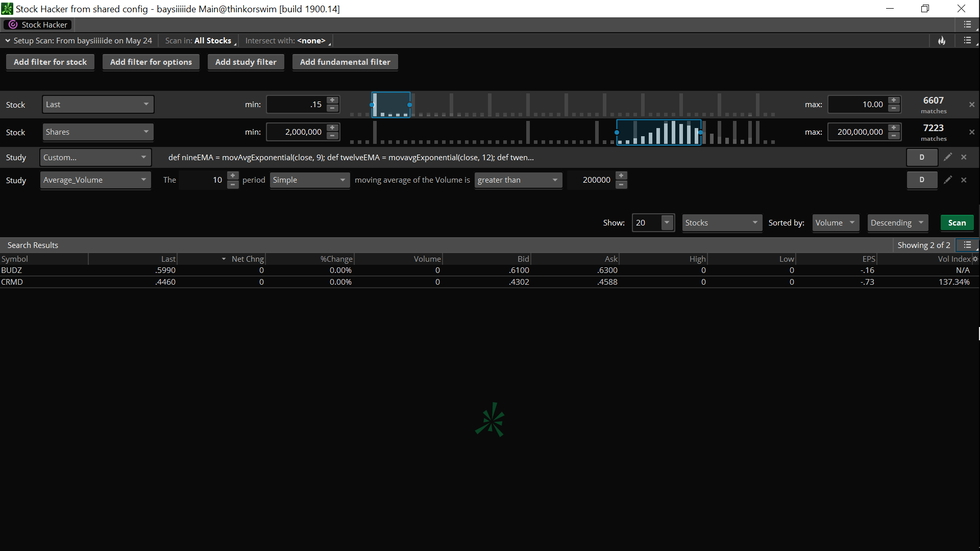This screenshot has height=551, width=980.
Task: Open the Stock Hacker tab
Action: pyautogui.click(x=38, y=24)
